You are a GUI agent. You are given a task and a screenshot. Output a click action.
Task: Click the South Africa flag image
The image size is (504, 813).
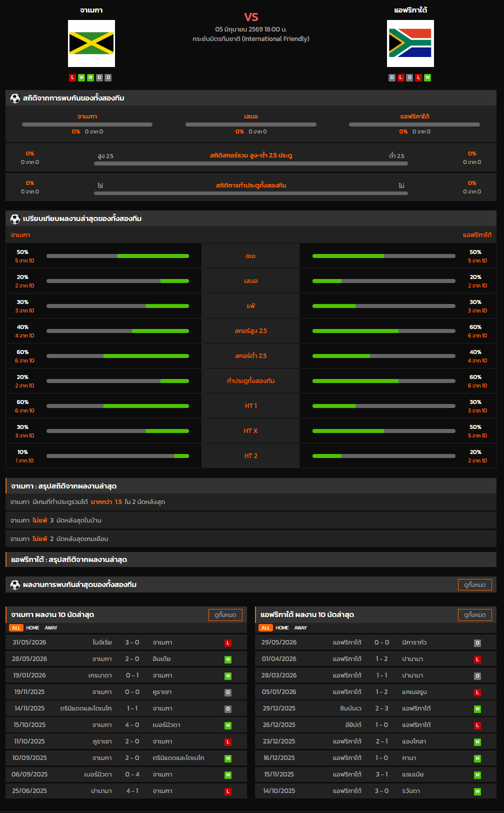pyautogui.click(x=410, y=43)
